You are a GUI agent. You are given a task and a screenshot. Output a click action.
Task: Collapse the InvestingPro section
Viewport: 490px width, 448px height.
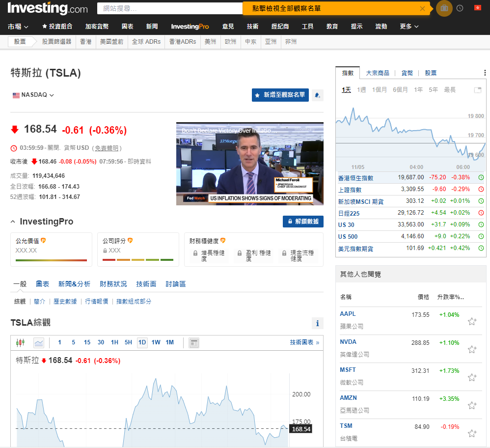click(x=13, y=222)
